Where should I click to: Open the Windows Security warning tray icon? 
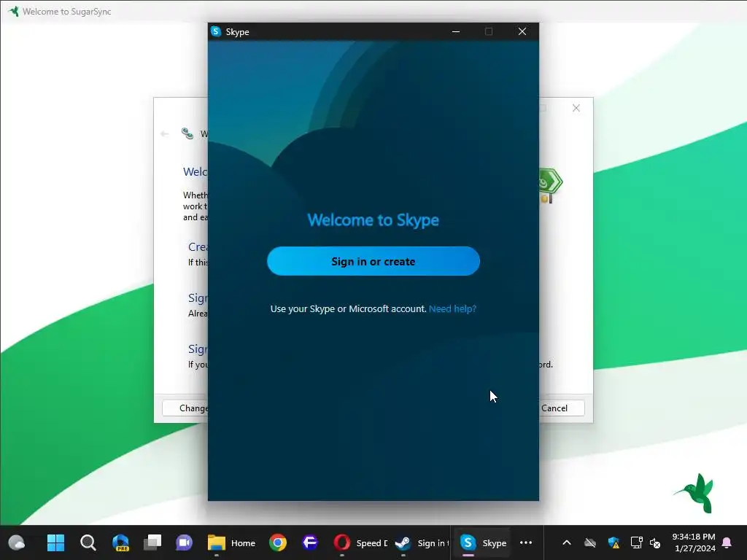pos(614,542)
